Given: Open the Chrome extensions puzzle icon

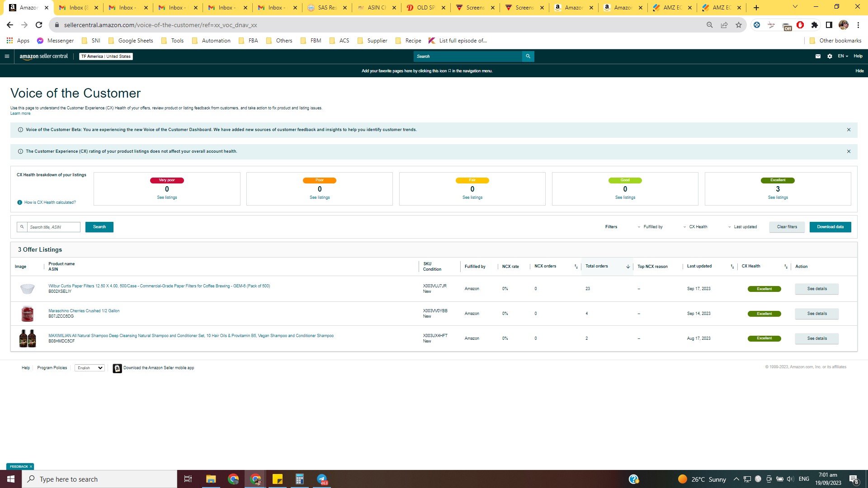Looking at the screenshot, I should (815, 25).
